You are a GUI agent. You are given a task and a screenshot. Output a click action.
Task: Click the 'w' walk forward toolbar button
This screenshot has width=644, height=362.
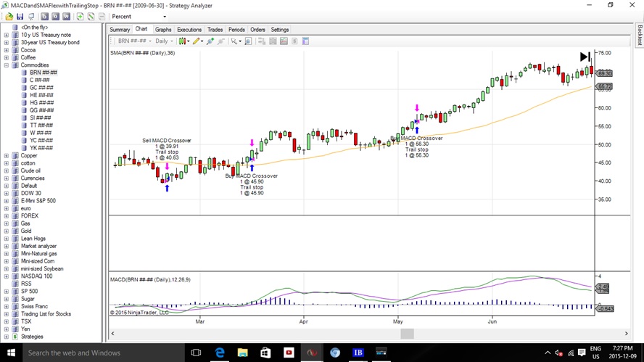tap(66, 17)
